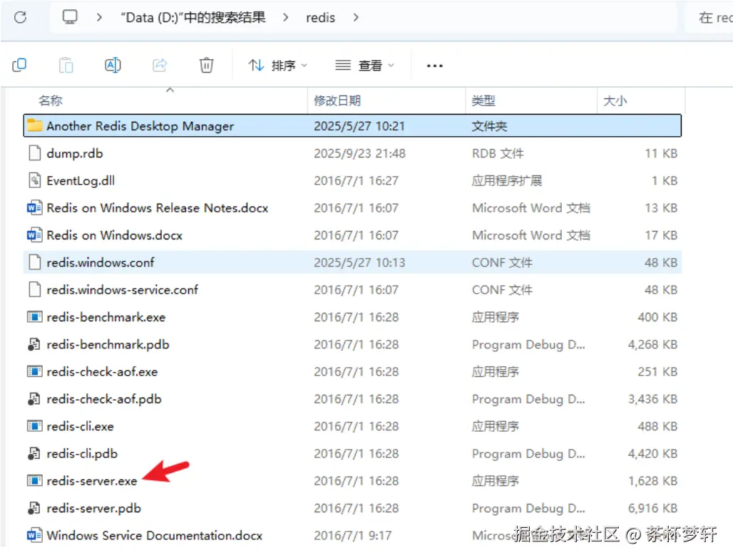Screen dimensions: 733x560
Task: Open the View (查看) dropdown
Action: (364, 66)
